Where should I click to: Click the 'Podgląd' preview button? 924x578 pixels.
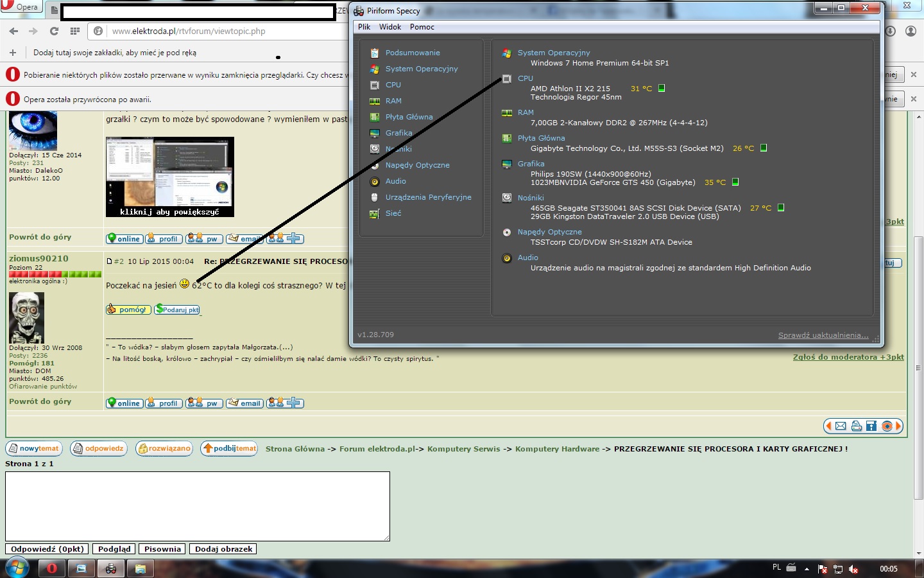(x=114, y=549)
